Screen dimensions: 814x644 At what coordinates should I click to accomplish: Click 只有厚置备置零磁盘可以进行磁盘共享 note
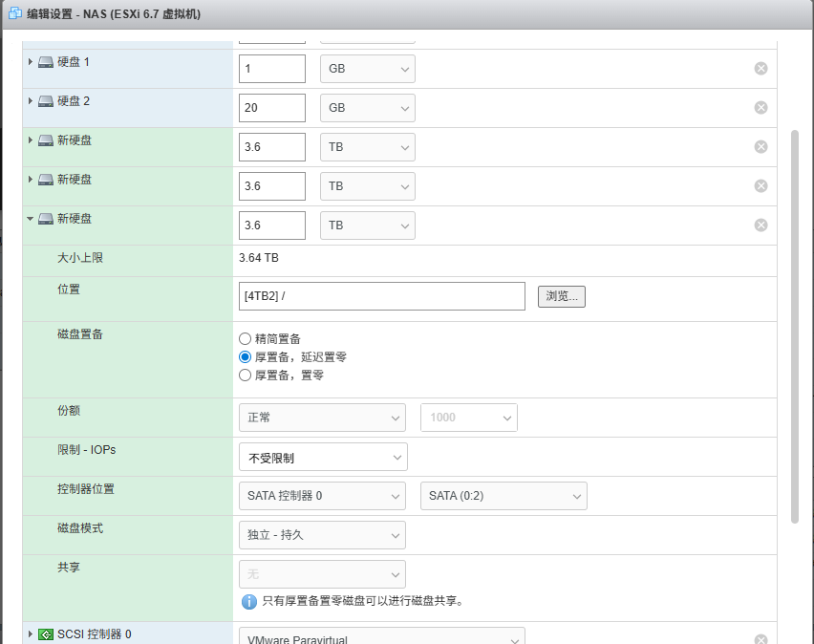coord(363,601)
